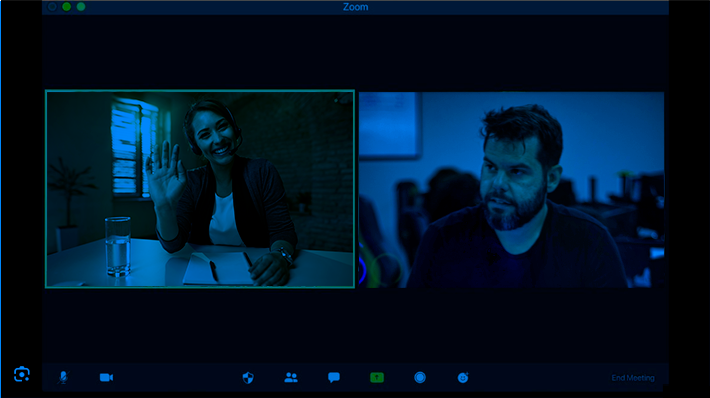
Task: Toggle the video camera off
Action: pos(106,377)
